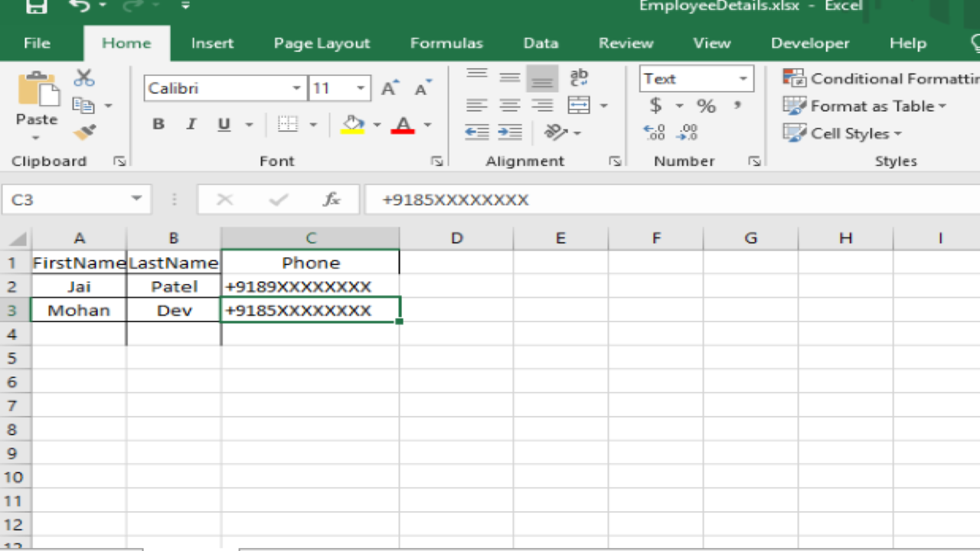980x551 pixels.
Task: Select cell containing Jai
Action: click(x=79, y=287)
